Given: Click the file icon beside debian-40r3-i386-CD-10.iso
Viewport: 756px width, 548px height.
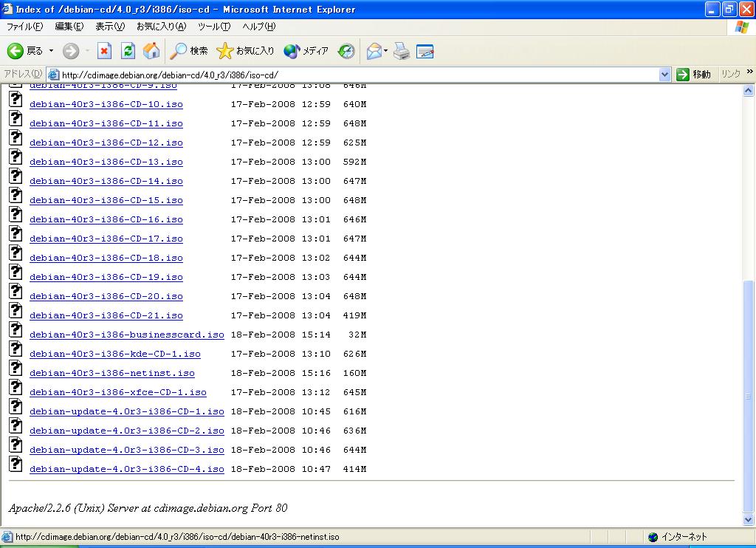Looking at the screenshot, I should point(16,99).
